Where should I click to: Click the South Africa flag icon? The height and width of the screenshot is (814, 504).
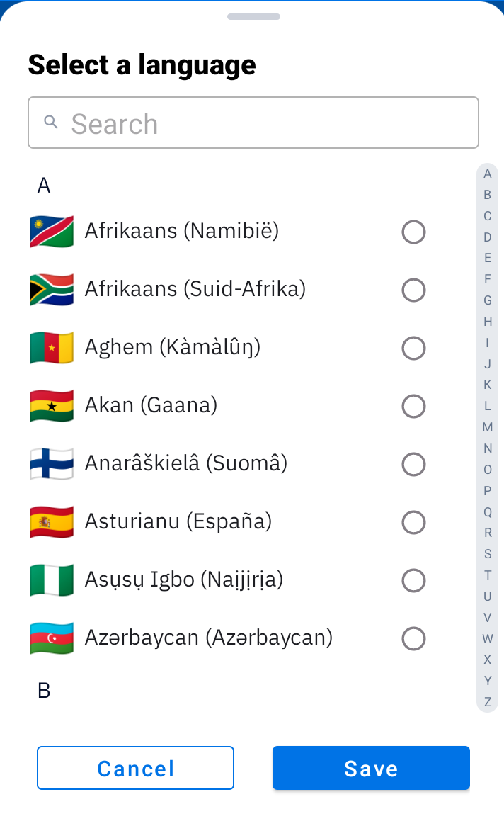52,290
